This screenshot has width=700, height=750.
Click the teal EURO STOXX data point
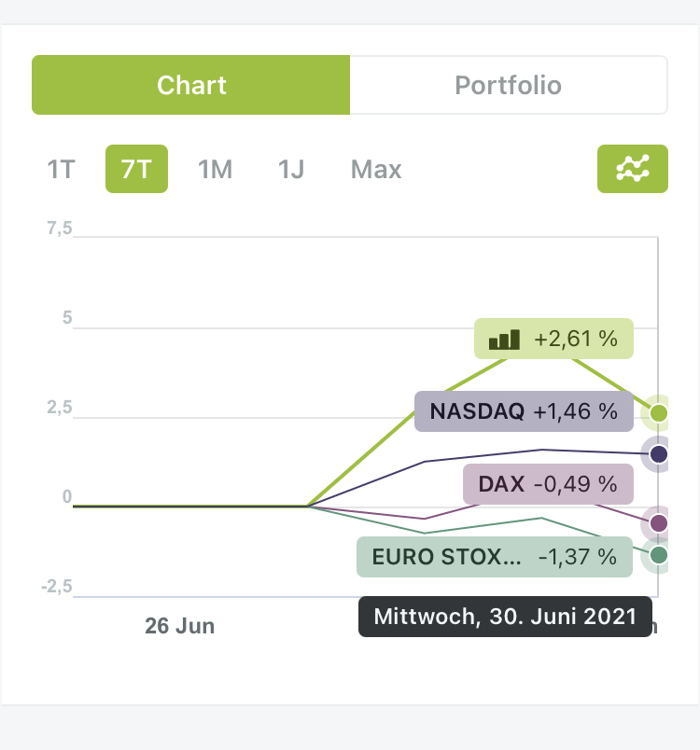pos(659,555)
